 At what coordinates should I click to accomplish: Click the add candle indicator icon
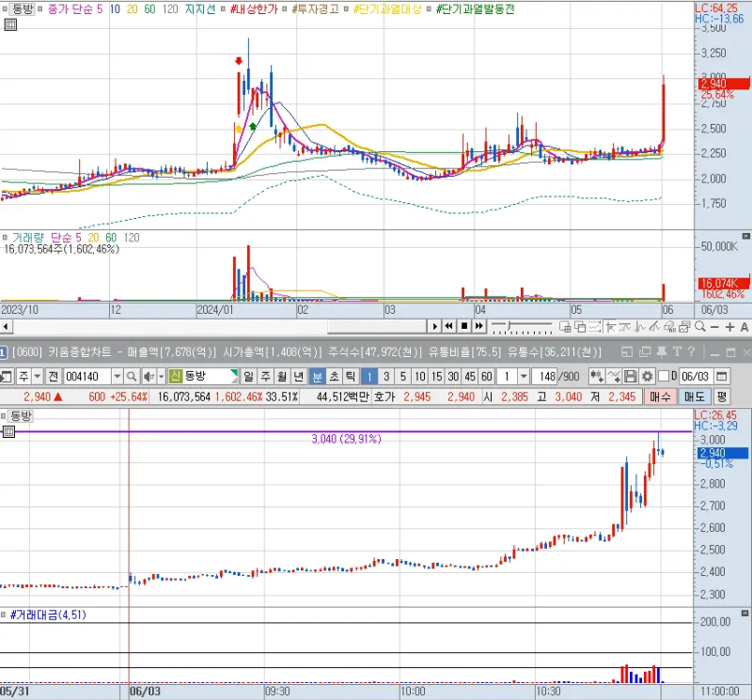597,377
